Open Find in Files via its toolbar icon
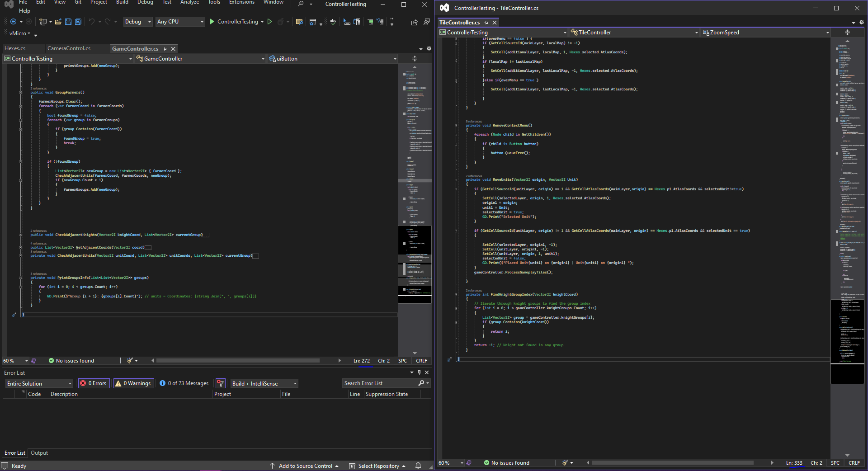Image resolution: width=868 pixels, height=471 pixels. click(299, 21)
